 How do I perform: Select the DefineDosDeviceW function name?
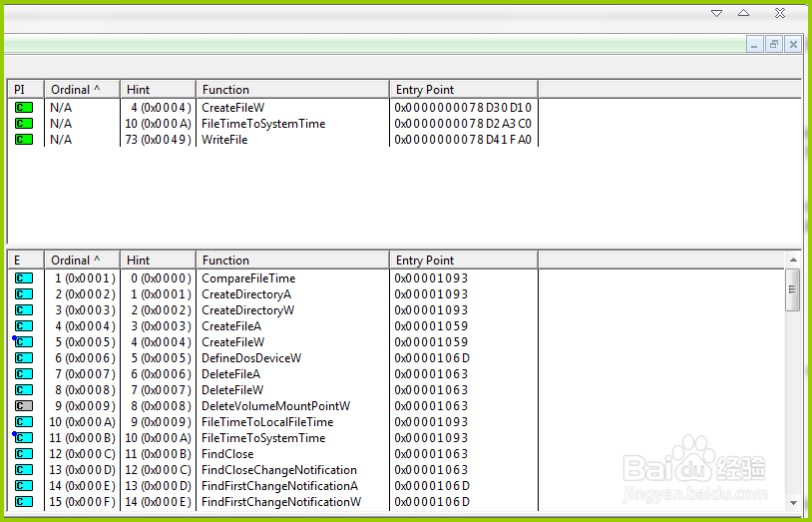(x=251, y=358)
